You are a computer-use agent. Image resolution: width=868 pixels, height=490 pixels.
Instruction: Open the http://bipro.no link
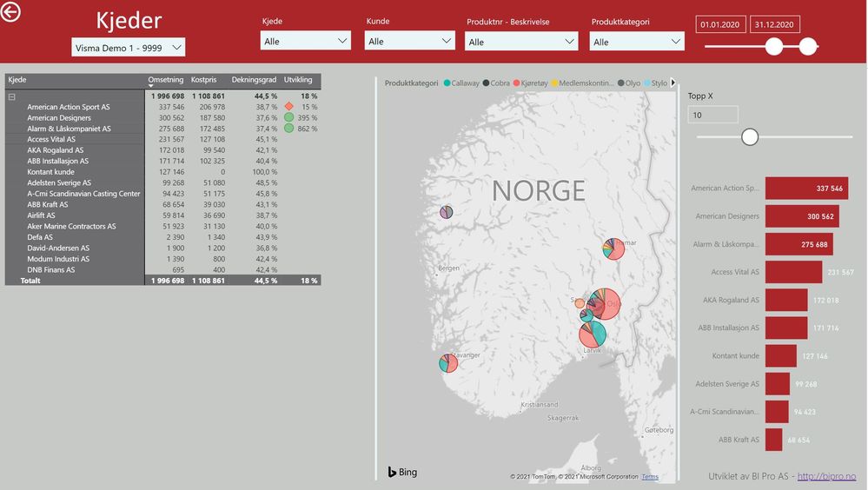click(x=826, y=476)
